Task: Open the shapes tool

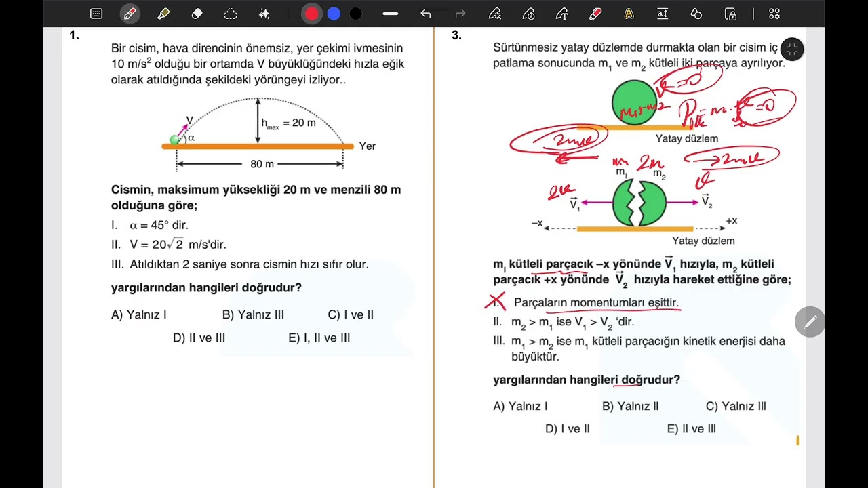Action: pos(696,14)
